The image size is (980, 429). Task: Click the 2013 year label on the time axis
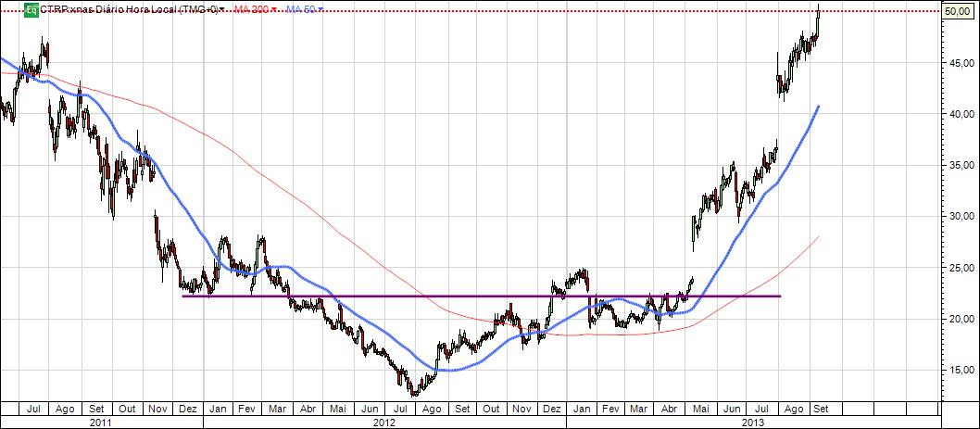click(x=752, y=423)
